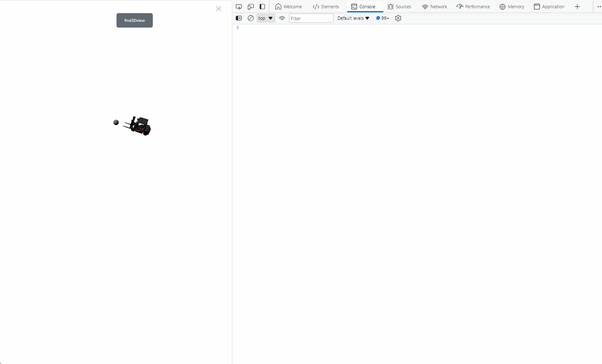Open the console sidebar panel
The width and height of the screenshot is (602, 364).
[239, 18]
